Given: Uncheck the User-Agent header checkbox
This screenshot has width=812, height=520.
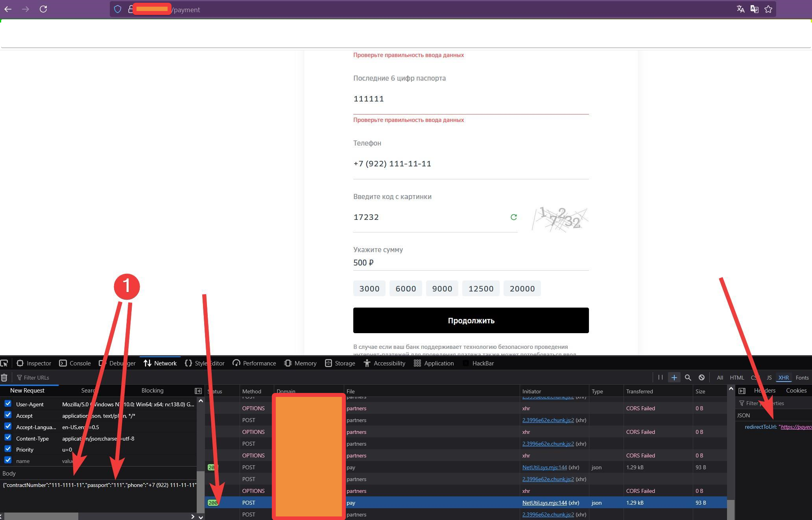Looking at the screenshot, I should 8,404.
